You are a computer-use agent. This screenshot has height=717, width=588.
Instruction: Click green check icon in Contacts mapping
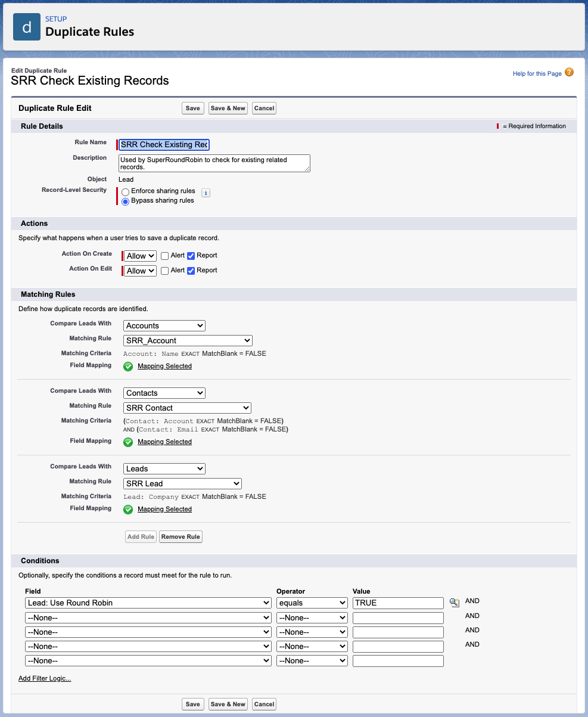tap(128, 442)
